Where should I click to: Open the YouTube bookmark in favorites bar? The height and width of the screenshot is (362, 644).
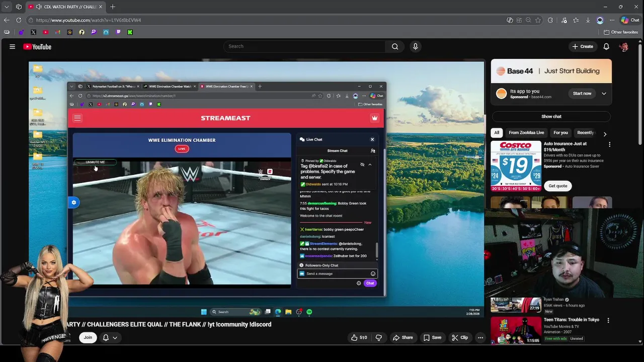tap(45, 32)
